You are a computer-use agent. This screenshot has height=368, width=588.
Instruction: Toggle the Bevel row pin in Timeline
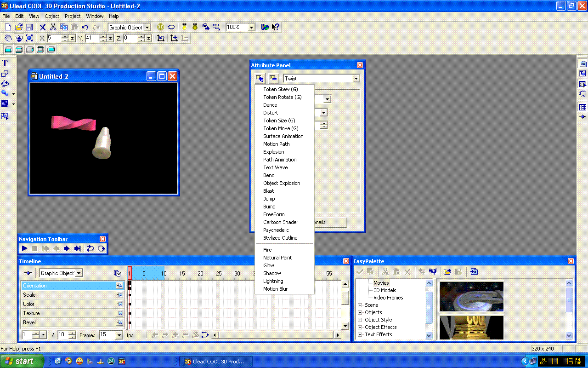(119, 322)
